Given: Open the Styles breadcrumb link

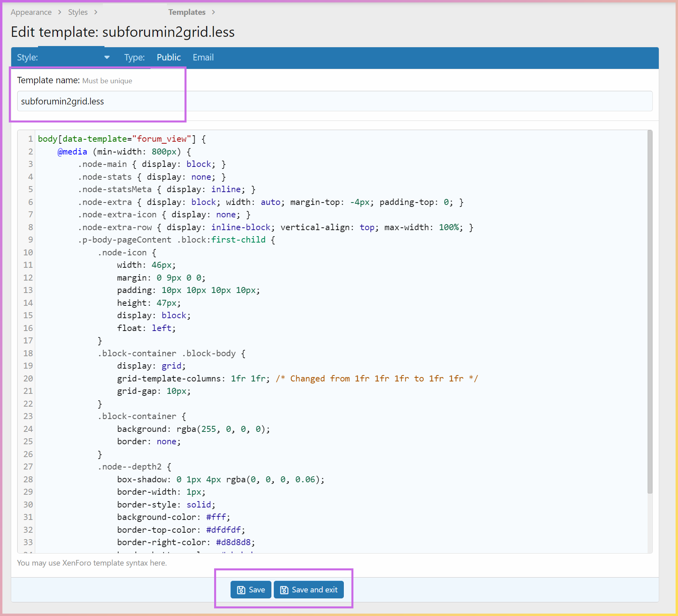Looking at the screenshot, I should [78, 12].
